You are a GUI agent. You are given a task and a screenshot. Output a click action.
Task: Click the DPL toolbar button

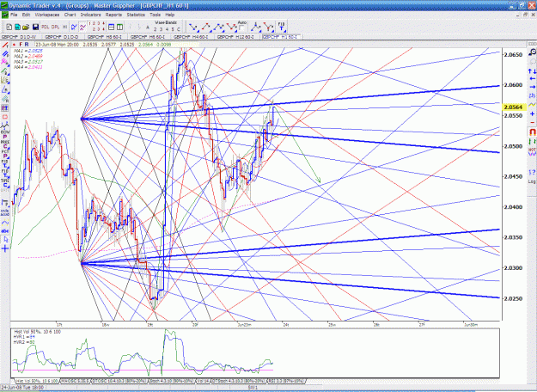55,27
